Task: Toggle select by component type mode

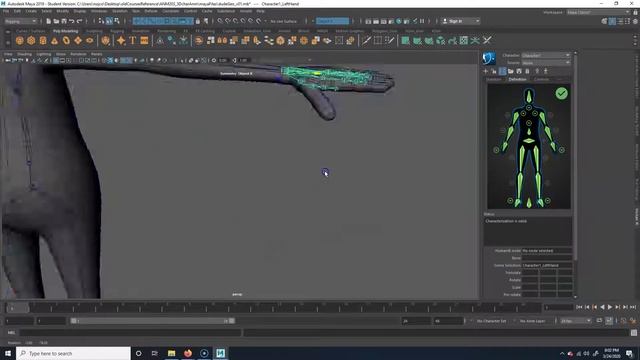Action: point(117,21)
